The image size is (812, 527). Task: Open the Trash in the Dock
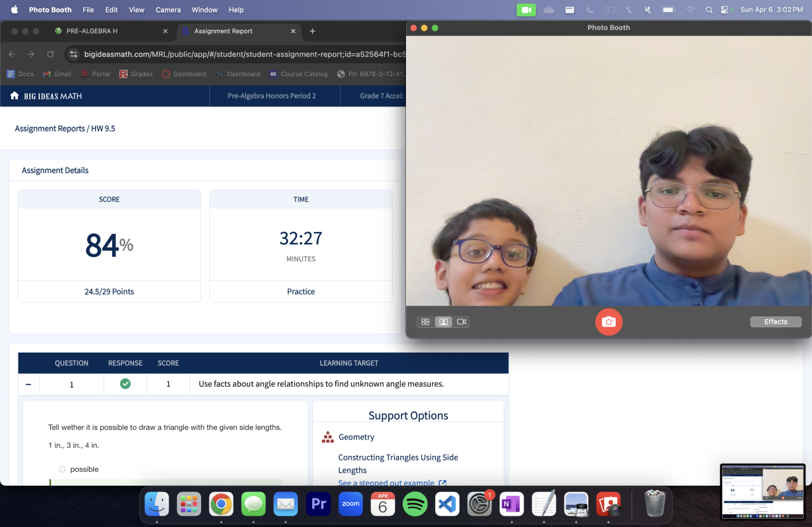pos(654,504)
